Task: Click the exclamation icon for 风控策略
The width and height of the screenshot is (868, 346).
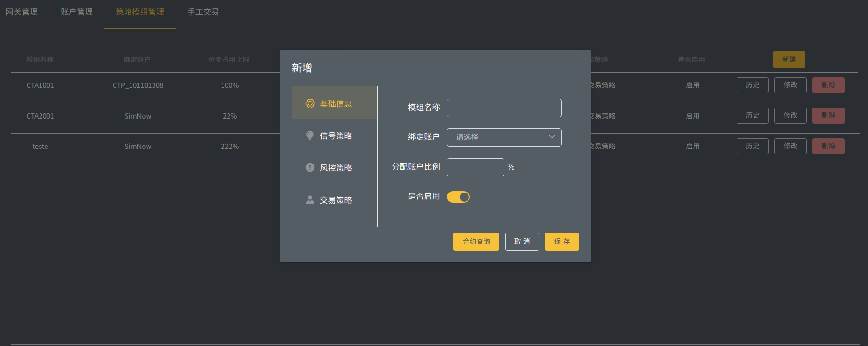Action: 310,168
